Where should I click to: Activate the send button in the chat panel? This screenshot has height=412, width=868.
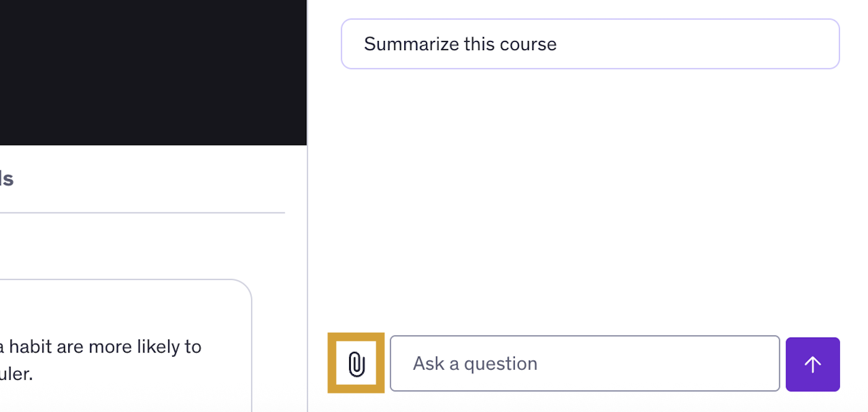point(812,364)
